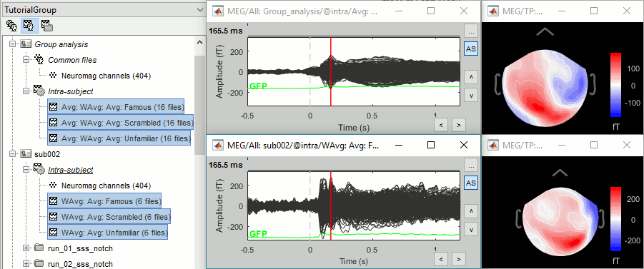Expand the run_01_sss_notch folder
This screenshot has height=269, width=644.
point(26,248)
